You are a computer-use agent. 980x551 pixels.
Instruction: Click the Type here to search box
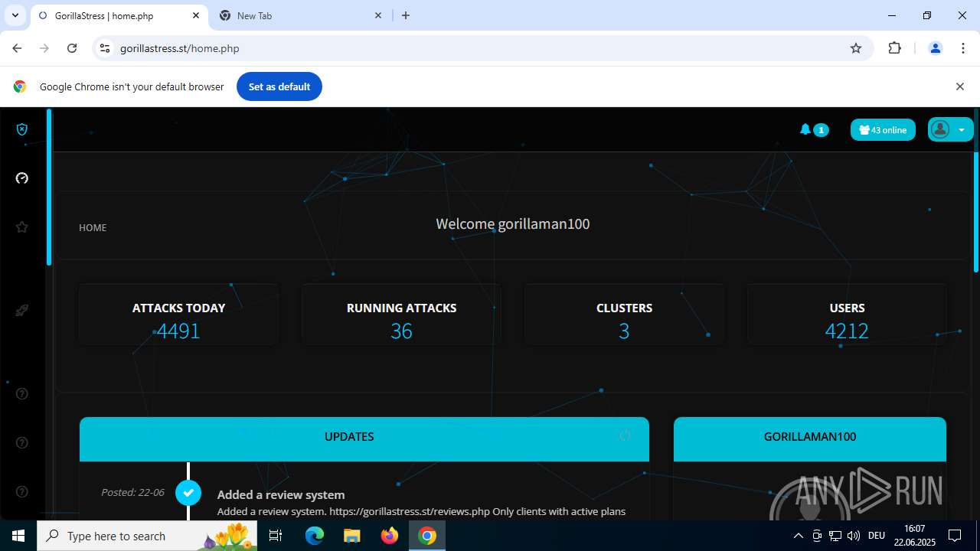(x=145, y=536)
